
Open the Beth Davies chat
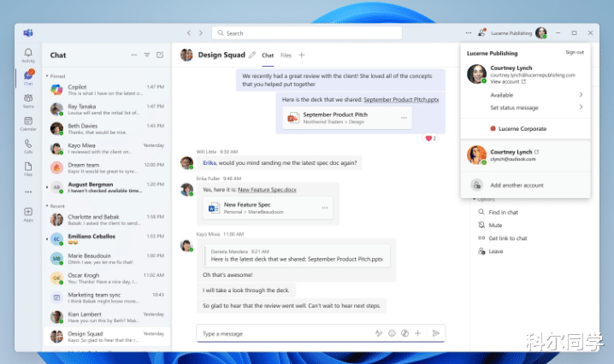point(107,129)
